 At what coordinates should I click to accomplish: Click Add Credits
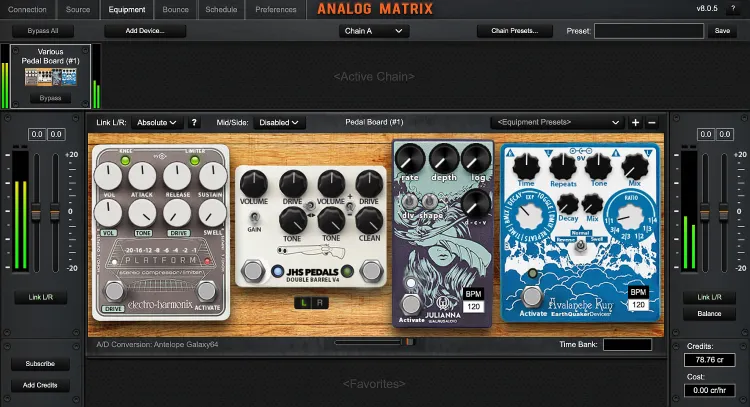tap(40, 385)
